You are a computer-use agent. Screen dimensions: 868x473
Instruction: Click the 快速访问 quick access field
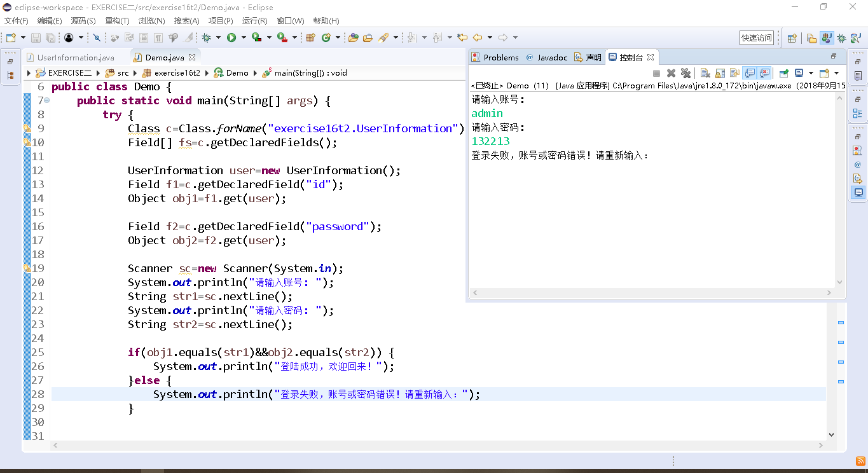click(757, 38)
